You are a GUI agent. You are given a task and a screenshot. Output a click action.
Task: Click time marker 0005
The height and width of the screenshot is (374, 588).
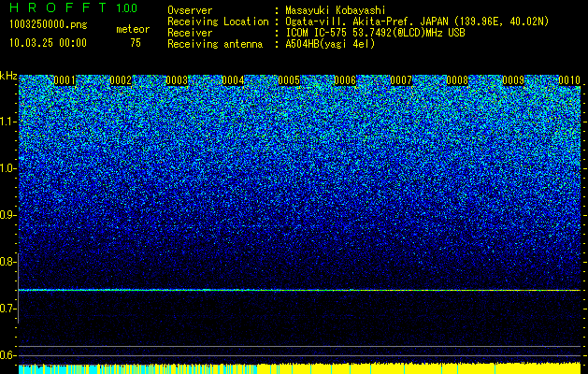click(x=289, y=80)
